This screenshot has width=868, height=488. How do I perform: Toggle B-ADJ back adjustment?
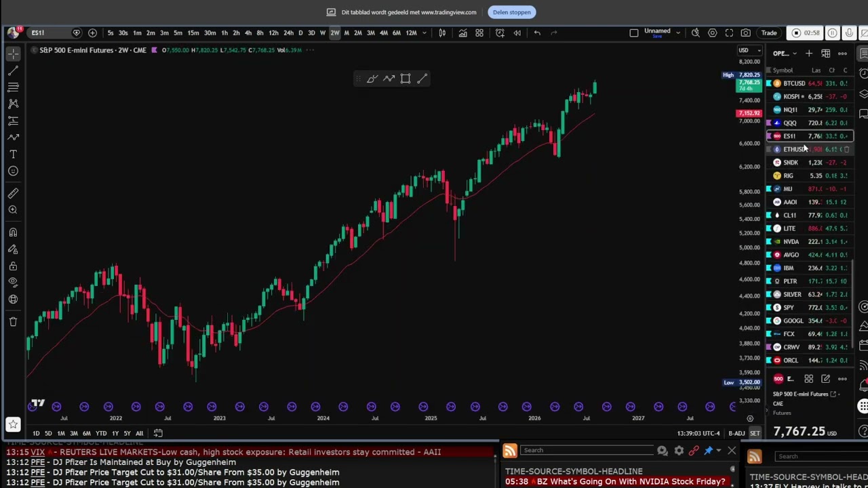click(x=736, y=433)
